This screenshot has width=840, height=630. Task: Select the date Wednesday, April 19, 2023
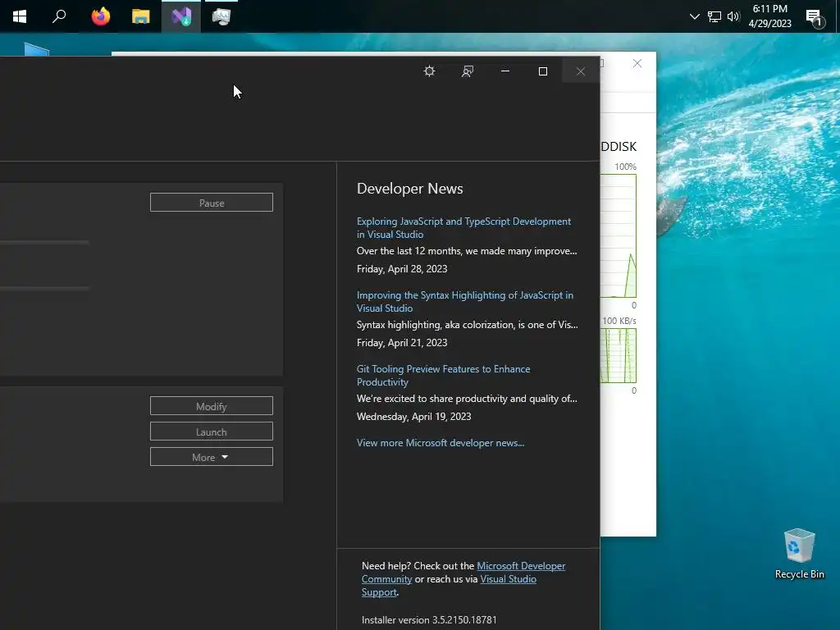413,417
